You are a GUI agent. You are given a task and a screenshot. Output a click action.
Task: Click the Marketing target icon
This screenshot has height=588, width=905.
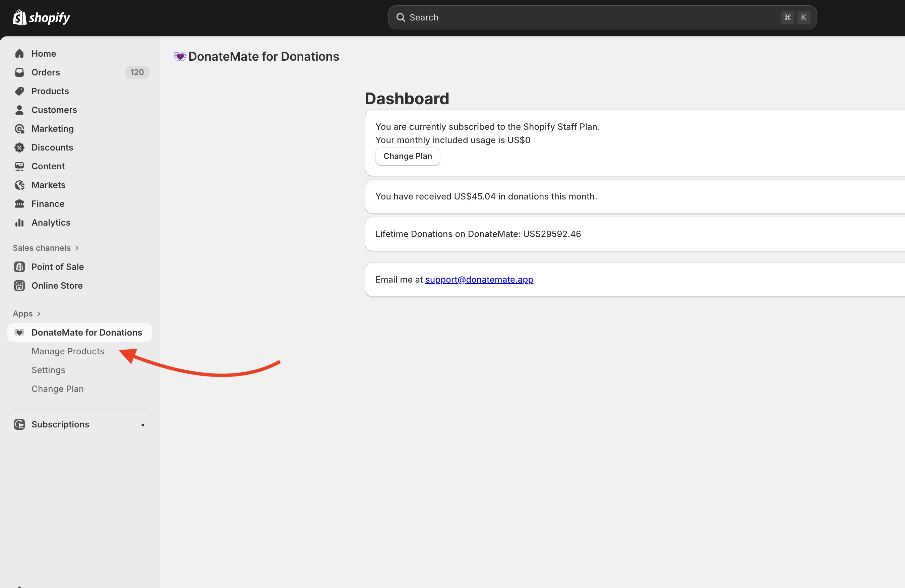19,128
